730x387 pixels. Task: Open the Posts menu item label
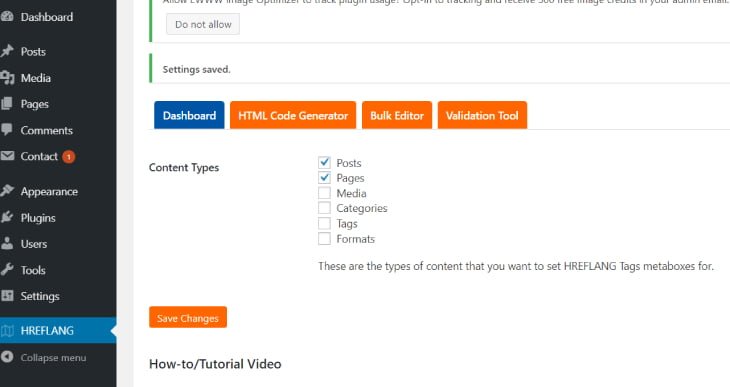pyautogui.click(x=33, y=52)
